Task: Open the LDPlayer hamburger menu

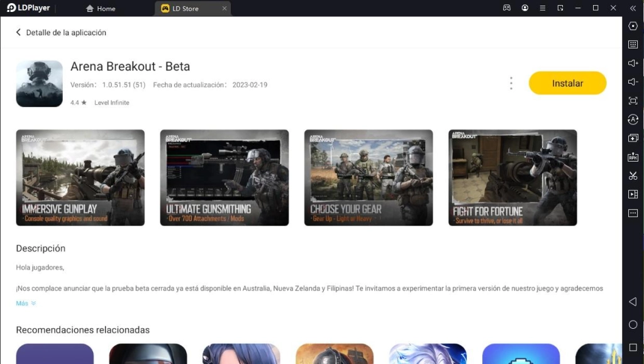Action: tap(542, 8)
